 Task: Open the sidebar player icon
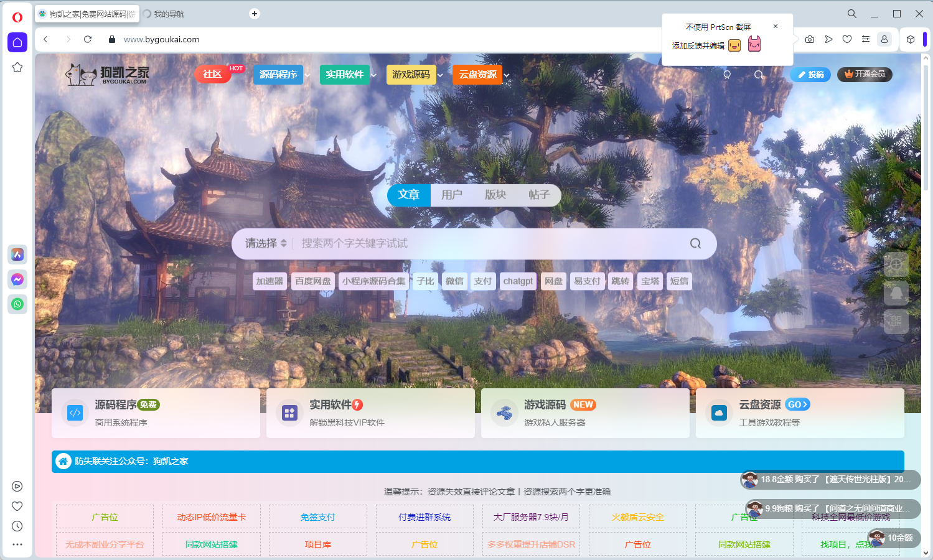point(17,487)
